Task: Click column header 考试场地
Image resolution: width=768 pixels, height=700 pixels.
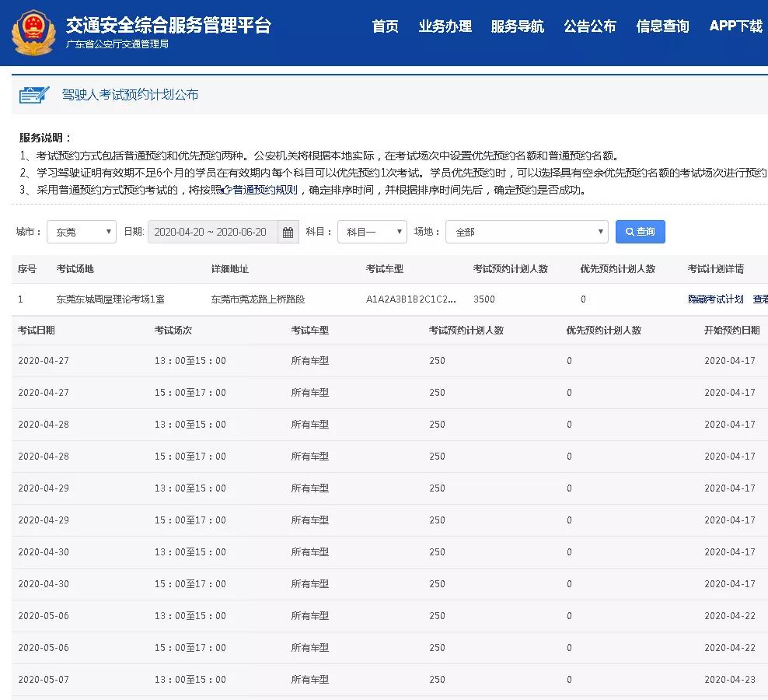Action: 75,268
